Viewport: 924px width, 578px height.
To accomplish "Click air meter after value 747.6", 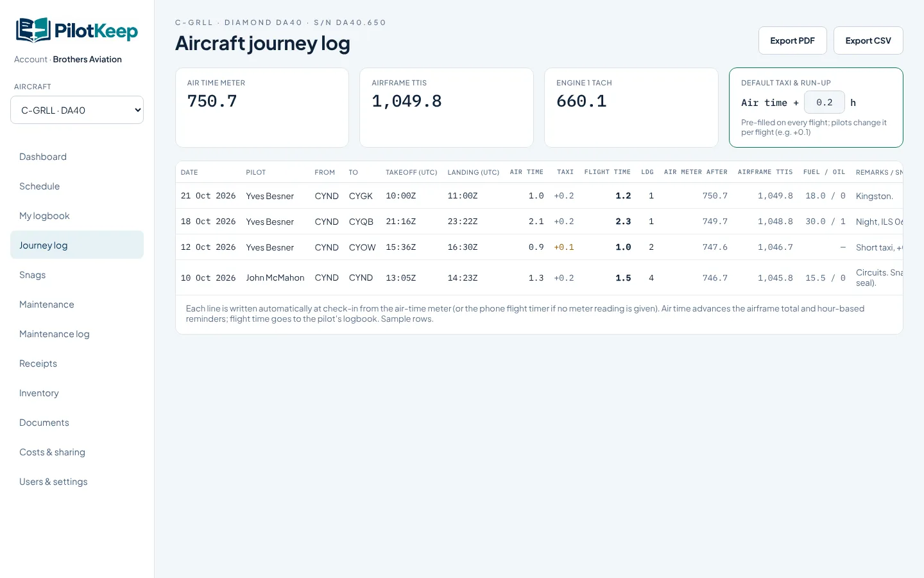I will click(715, 247).
